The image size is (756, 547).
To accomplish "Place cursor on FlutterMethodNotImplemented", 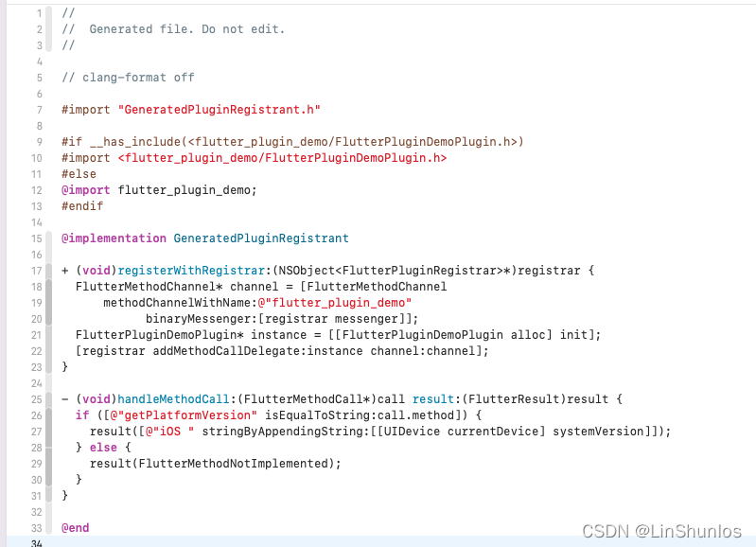I will 234,464.
